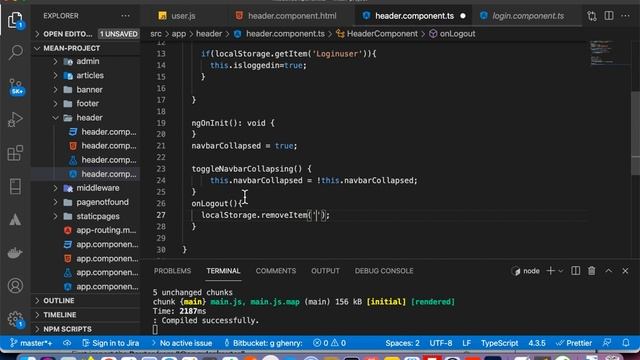This screenshot has height=360, width=640.
Task: Maximize the panel with up chevron
Action: coord(609,271)
